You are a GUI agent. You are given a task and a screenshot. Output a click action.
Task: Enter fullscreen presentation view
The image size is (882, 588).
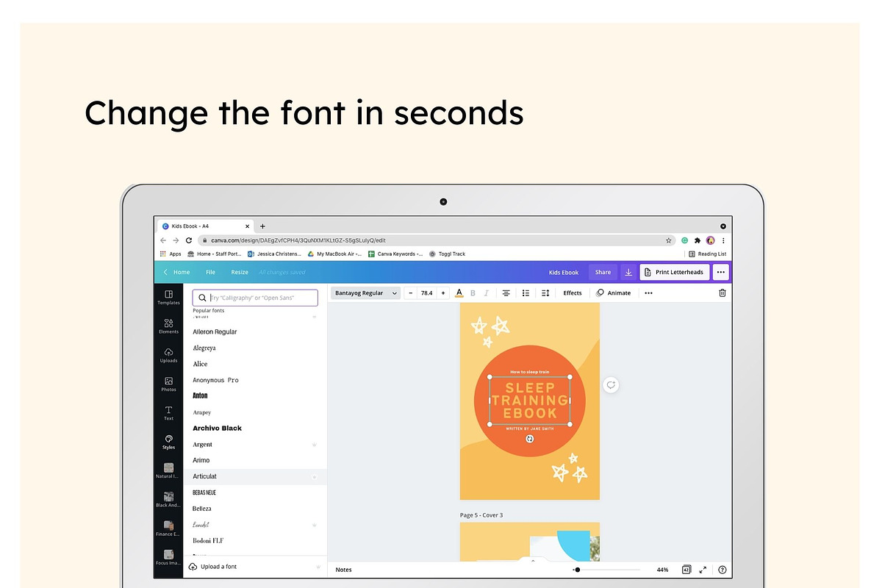click(x=703, y=570)
